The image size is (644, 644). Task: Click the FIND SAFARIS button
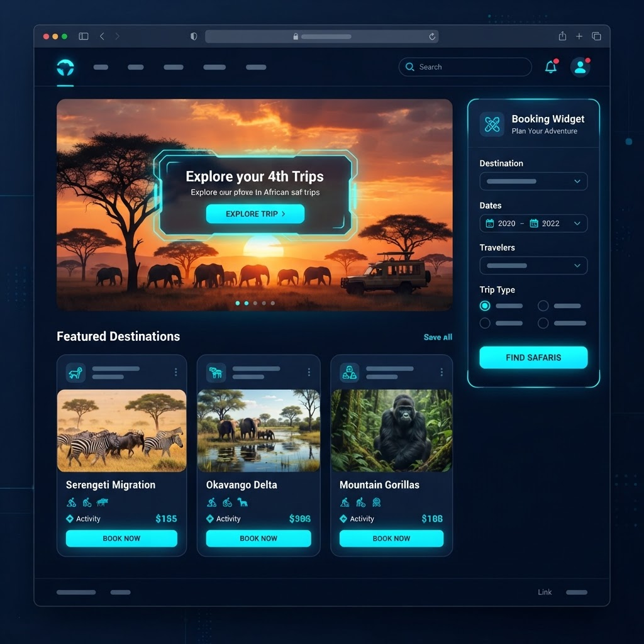click(x=533, y=357)
